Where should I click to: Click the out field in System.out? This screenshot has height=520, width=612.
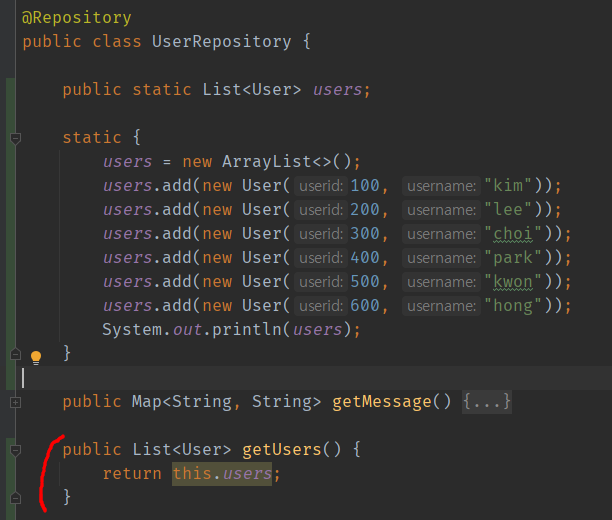187,330
